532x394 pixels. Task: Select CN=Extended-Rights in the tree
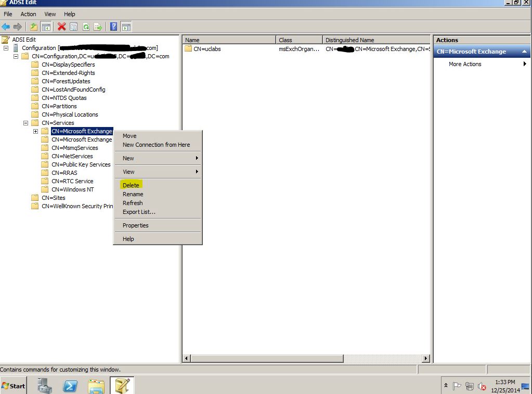(x=68, y=73)
